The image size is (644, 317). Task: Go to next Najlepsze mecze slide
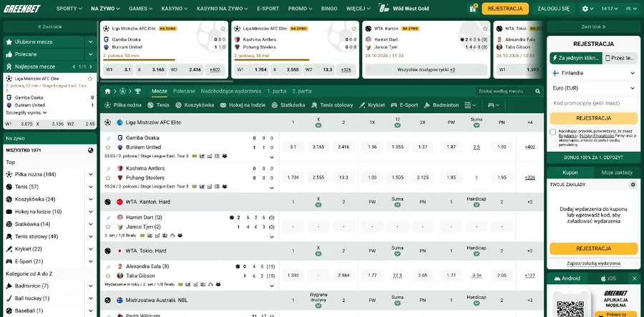[91, 67]
